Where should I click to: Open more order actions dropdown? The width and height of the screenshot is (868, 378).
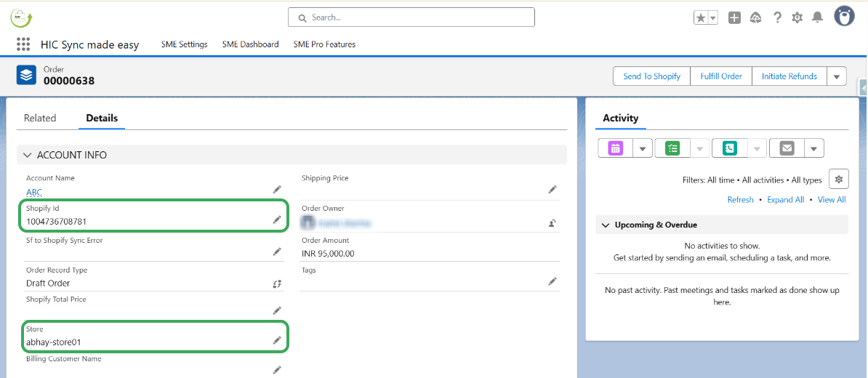tap(837, 76)
